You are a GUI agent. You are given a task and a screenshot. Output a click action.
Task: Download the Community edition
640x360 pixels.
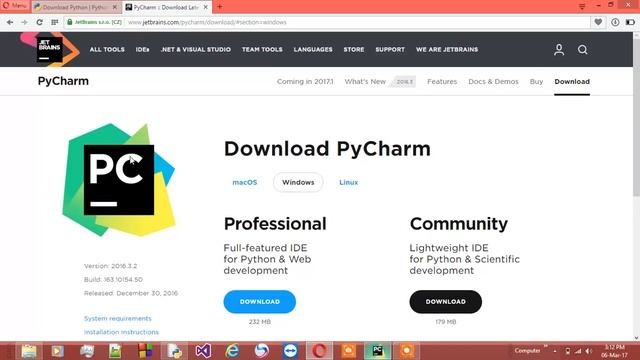click(446, 302)
